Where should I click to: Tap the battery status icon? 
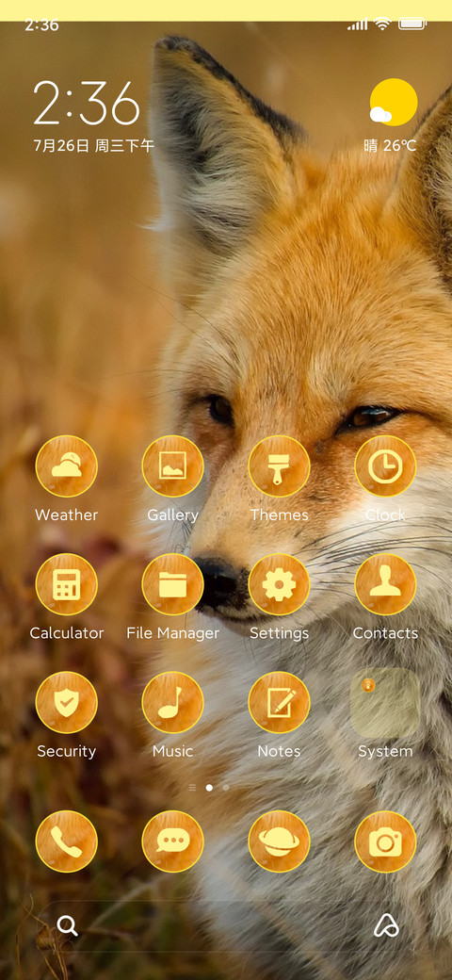pyautogui.click(x=412, y=24)
